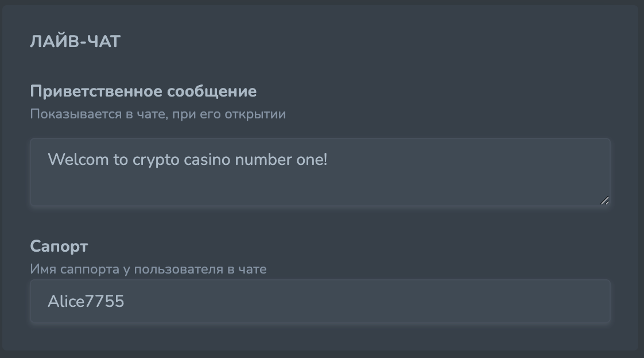Click the word 'to' in welcome message
This screenshot has height=358, width=644.
(x=121, y=160)
